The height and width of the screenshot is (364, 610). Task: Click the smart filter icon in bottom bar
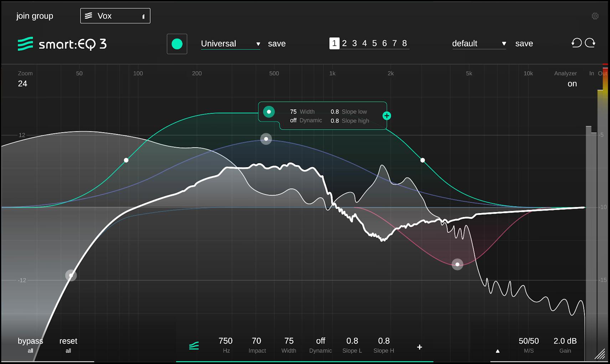(x=194, y=345)
